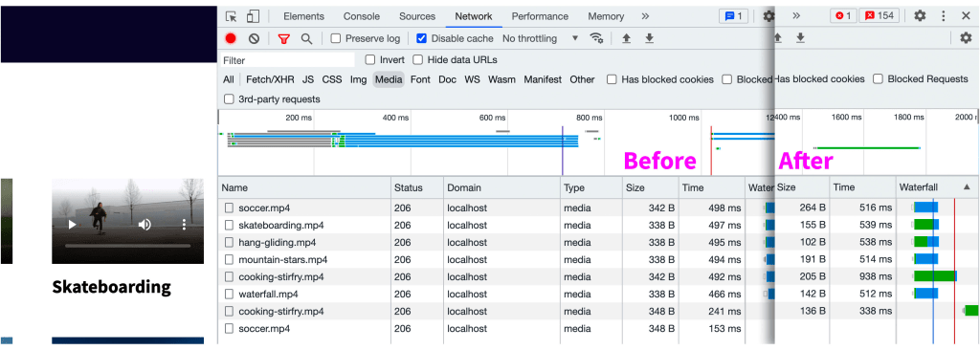
Task: Open the 154 issues badge
Action: [x=880, y=15]
